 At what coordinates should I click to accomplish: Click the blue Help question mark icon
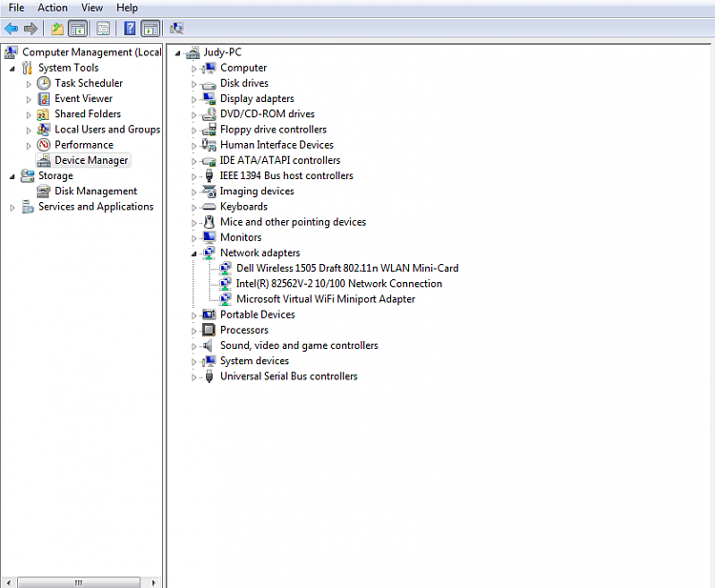coord(130,29)
